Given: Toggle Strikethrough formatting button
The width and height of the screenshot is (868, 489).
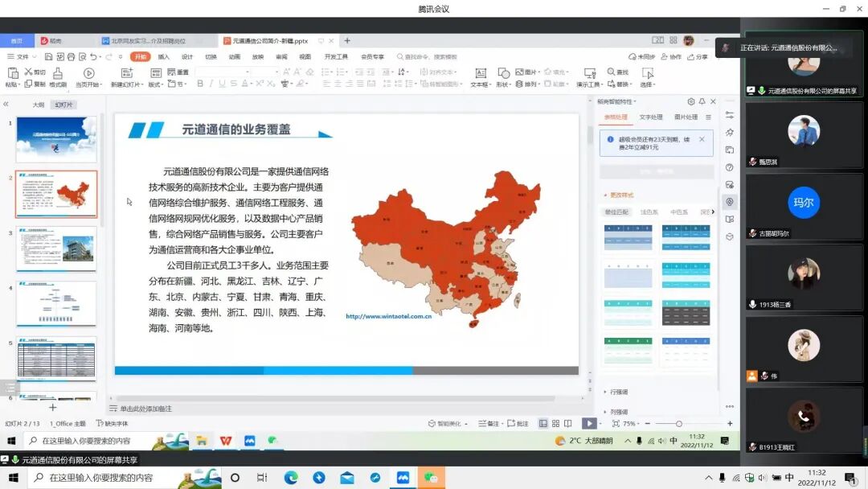Looking at the screenshot, I should (x=234, y=84).
